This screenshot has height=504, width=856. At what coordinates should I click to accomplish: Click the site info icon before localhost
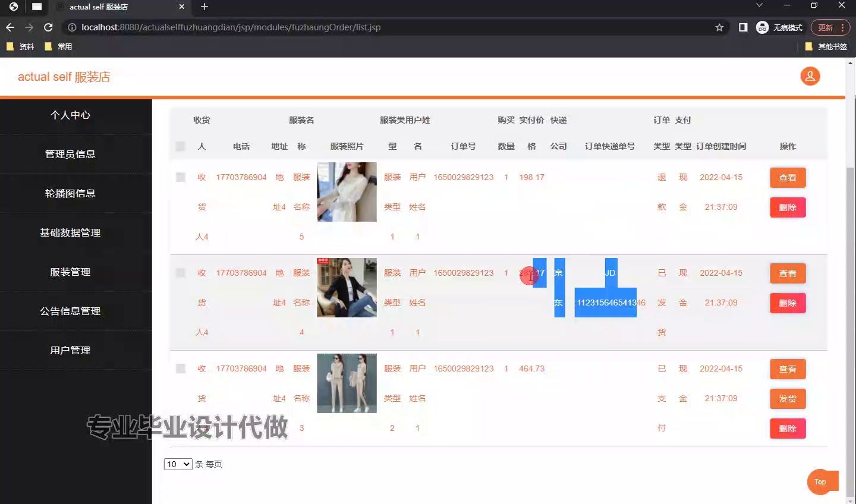(x=72, y=27)
